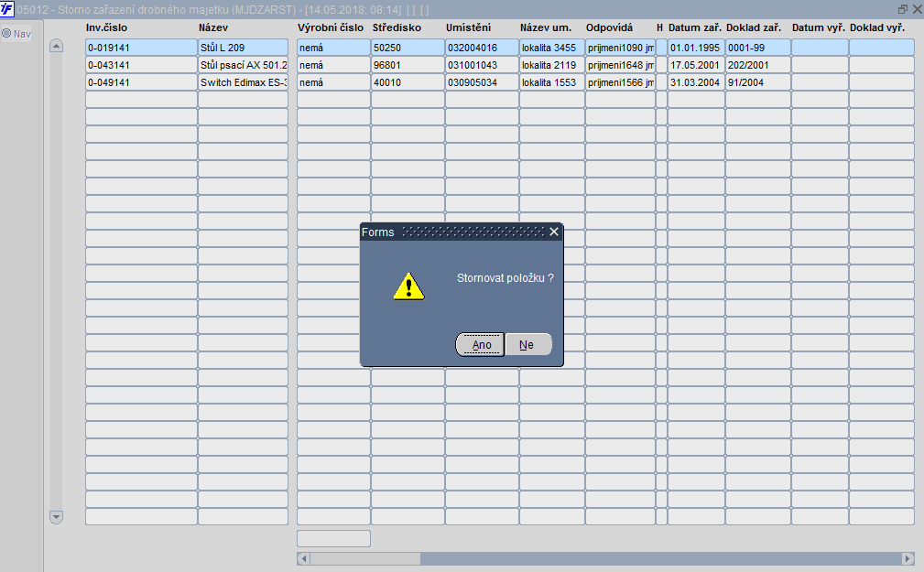Viewport: 924px width, 572px height.
Task: Select inventory number 0-043141 field
Action: [x=141, y=65]
